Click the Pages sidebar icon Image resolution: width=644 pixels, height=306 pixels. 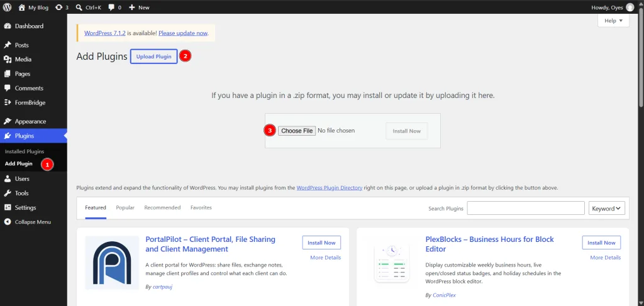[x=8, y=74]
